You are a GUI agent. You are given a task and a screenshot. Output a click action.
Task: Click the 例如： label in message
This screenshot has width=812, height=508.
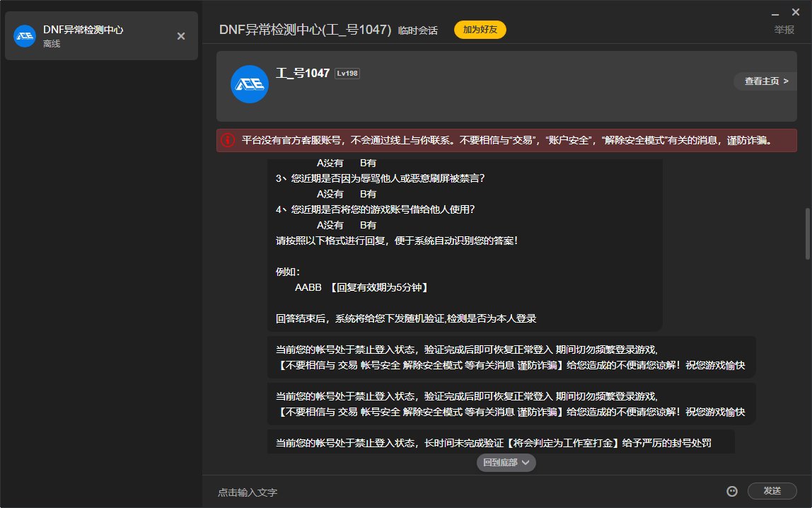click(287, 272)
